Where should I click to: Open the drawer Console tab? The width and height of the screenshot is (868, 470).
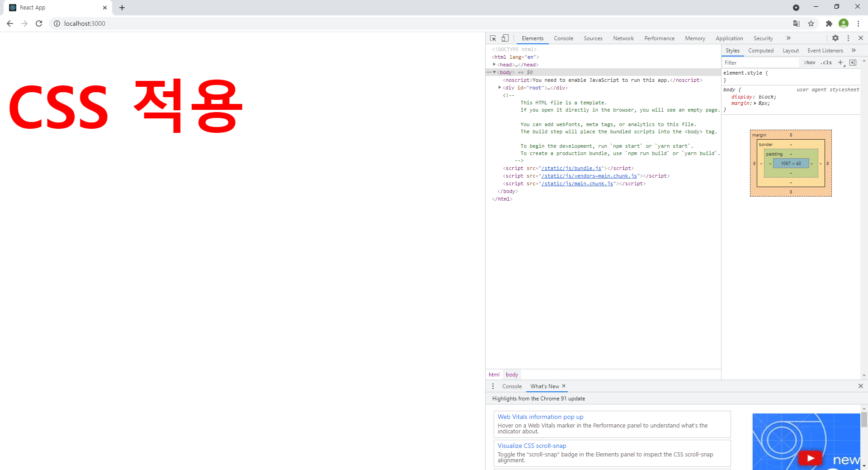[512, 386]
